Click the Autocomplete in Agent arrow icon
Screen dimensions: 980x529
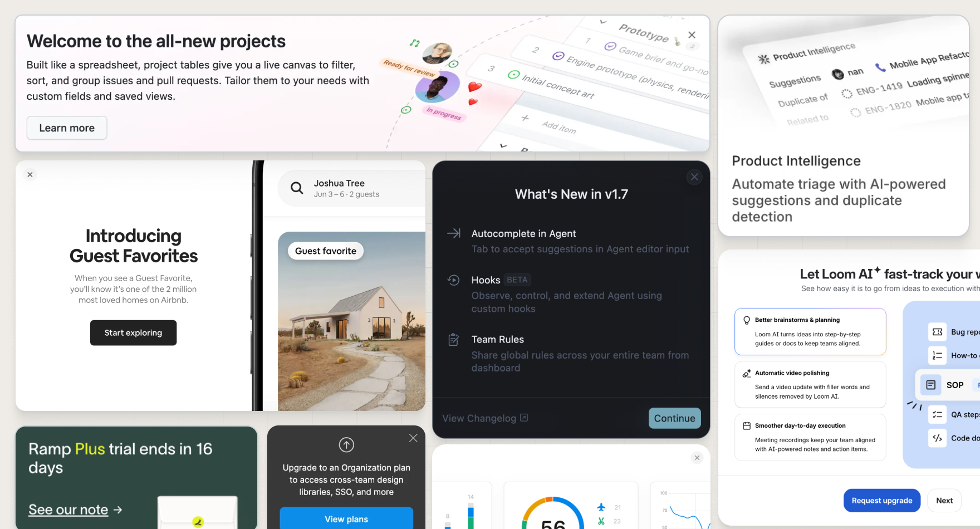coord(454,233)
